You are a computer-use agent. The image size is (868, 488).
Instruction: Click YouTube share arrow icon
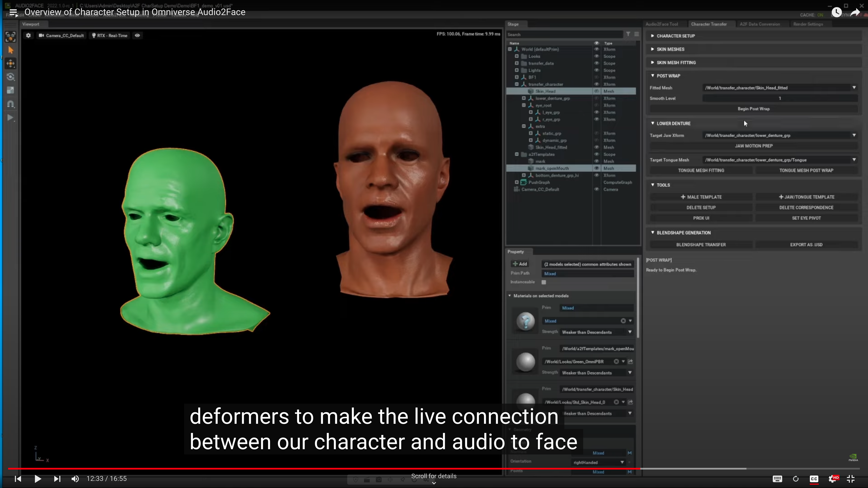coord(855,13)
